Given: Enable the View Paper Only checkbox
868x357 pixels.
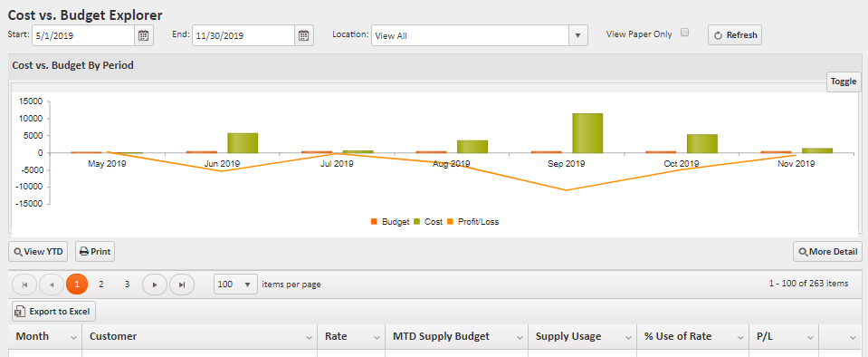Looking at the screenshot, I should (685, 33).
